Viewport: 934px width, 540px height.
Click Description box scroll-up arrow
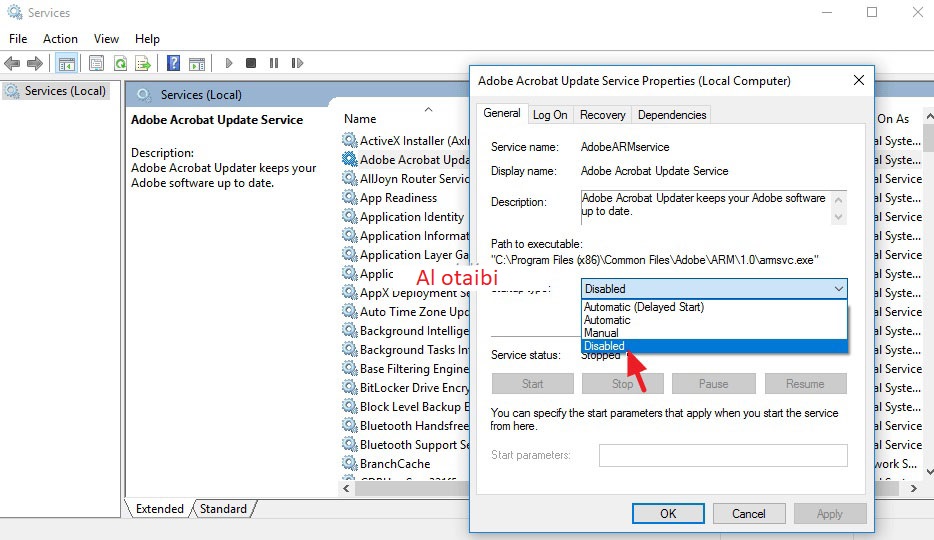[839, 199]
